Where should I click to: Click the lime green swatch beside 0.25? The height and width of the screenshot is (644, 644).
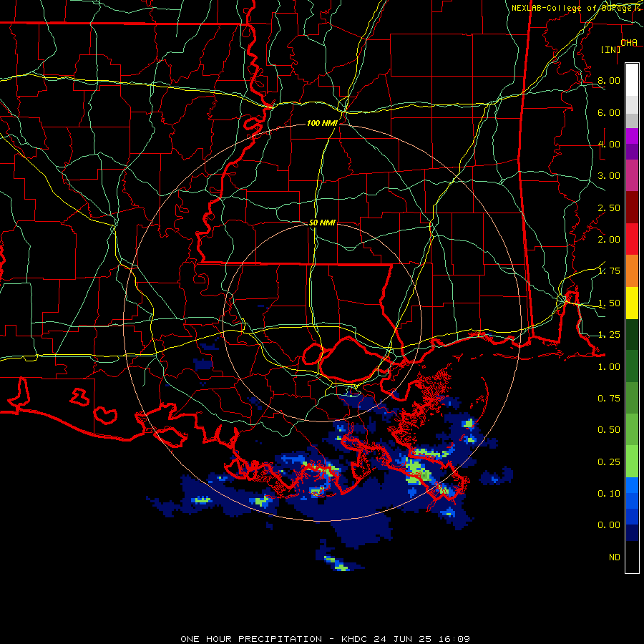632,462
